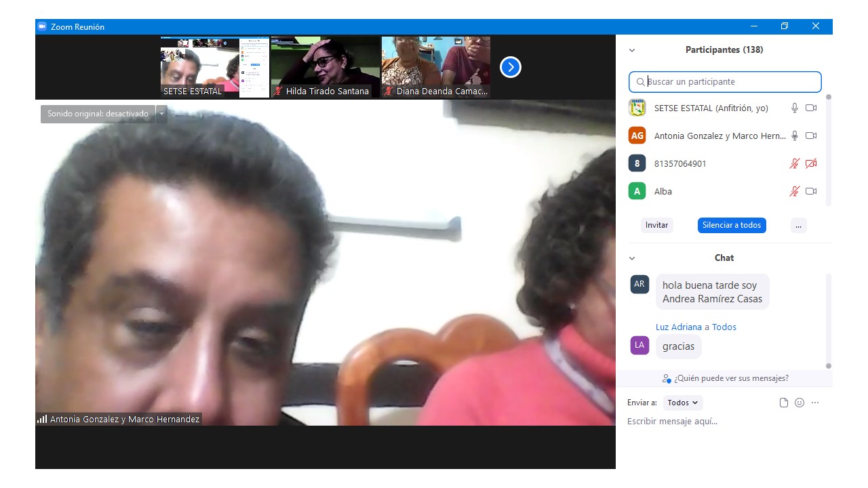
Task: Select SETSE ESTATAL video thumbnail
Action: coord(215,67)
